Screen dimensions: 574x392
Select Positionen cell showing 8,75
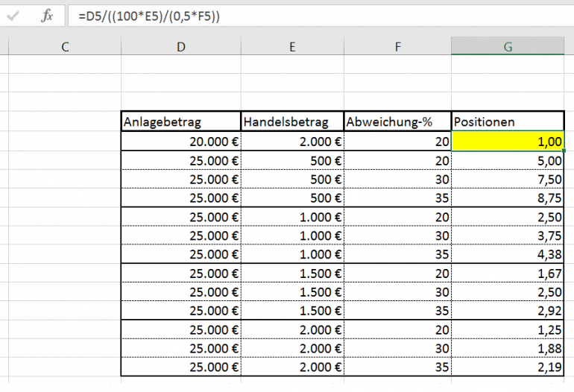pos(508,198)
